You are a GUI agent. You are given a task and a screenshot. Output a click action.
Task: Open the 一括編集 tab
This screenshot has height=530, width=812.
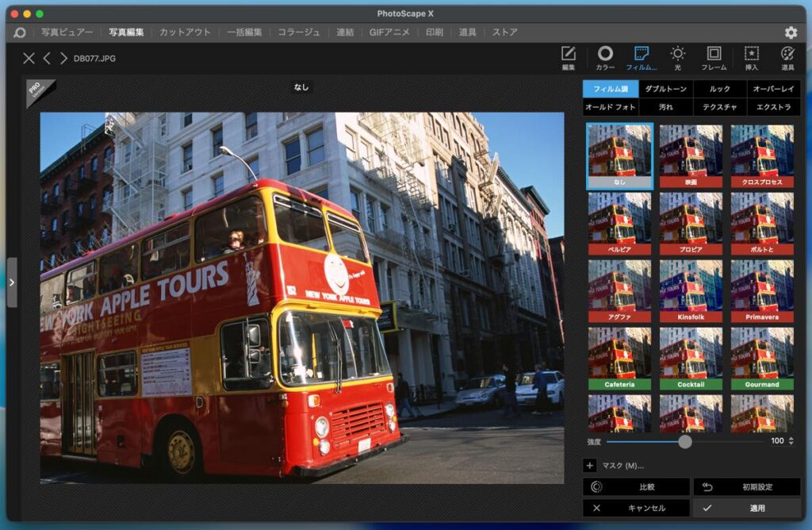click(x=244, y=32)
